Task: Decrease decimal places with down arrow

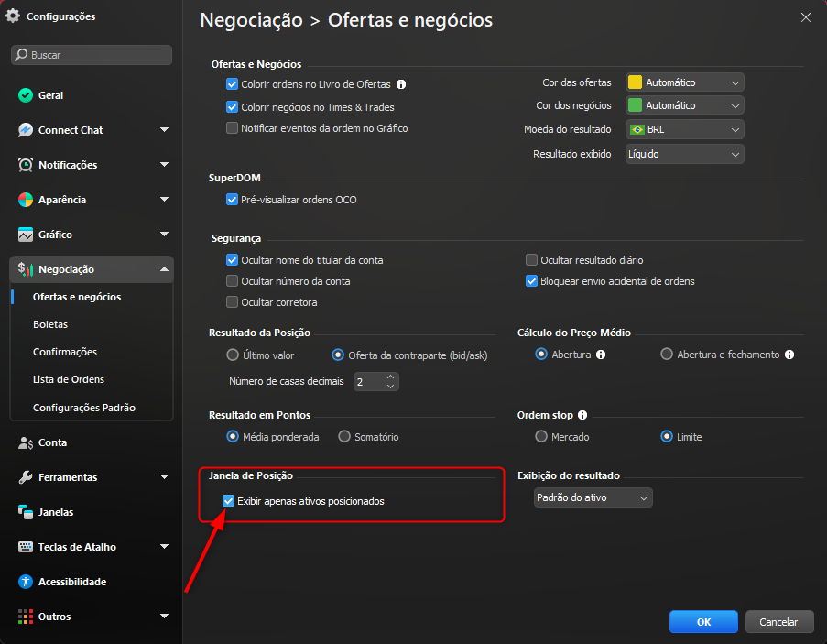Action: click(390, 387)
